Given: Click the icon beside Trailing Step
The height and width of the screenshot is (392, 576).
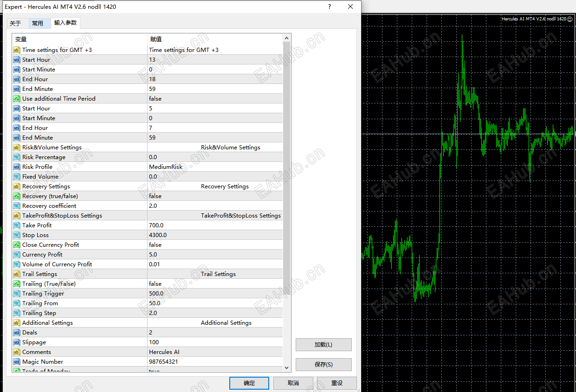Looking at the screenshot, I should [x=17, y=313].
